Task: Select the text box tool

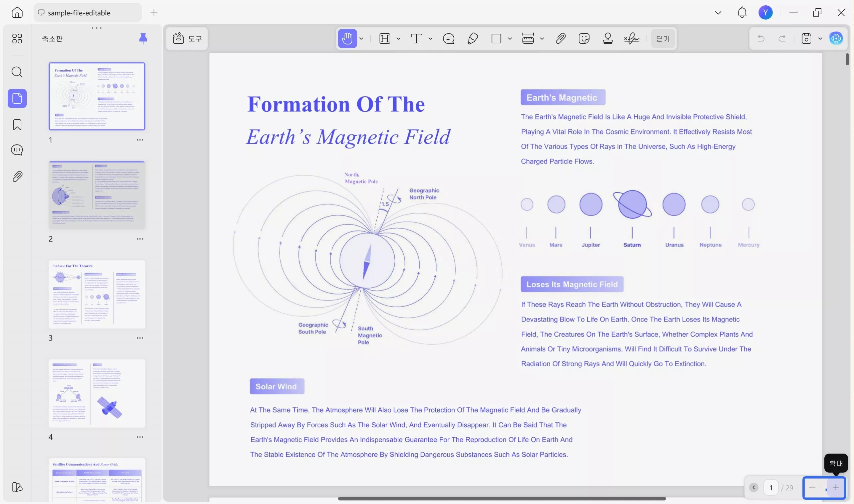Action: [x=416, y=38]
